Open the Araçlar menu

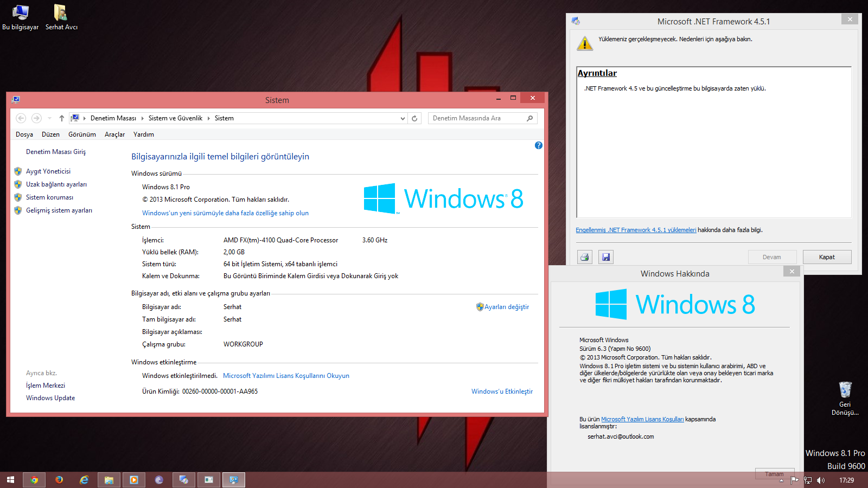[114, 134]
